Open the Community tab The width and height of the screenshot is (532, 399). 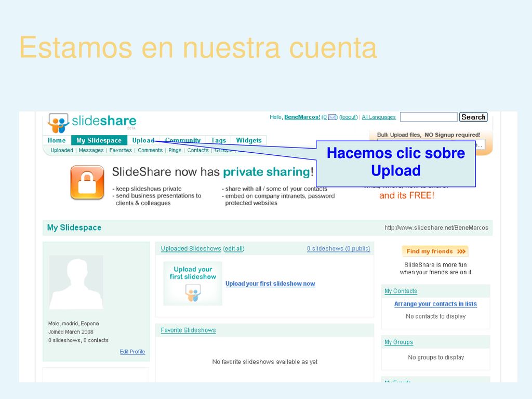pos(183,140)
